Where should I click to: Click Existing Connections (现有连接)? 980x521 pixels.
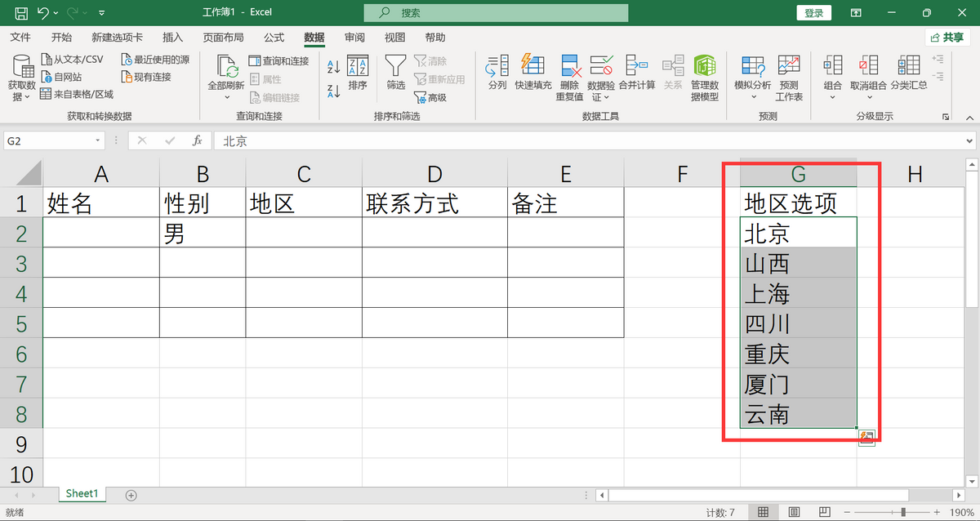(146, 77)
